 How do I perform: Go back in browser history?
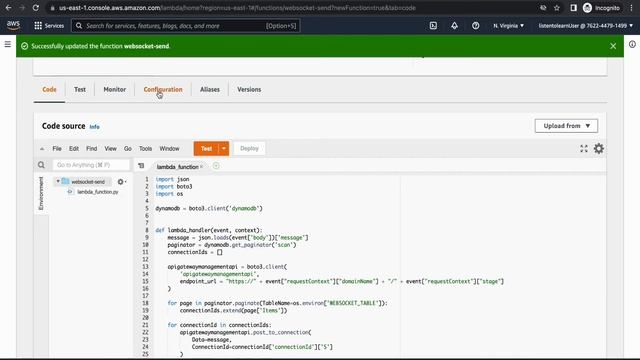(8, 8)
